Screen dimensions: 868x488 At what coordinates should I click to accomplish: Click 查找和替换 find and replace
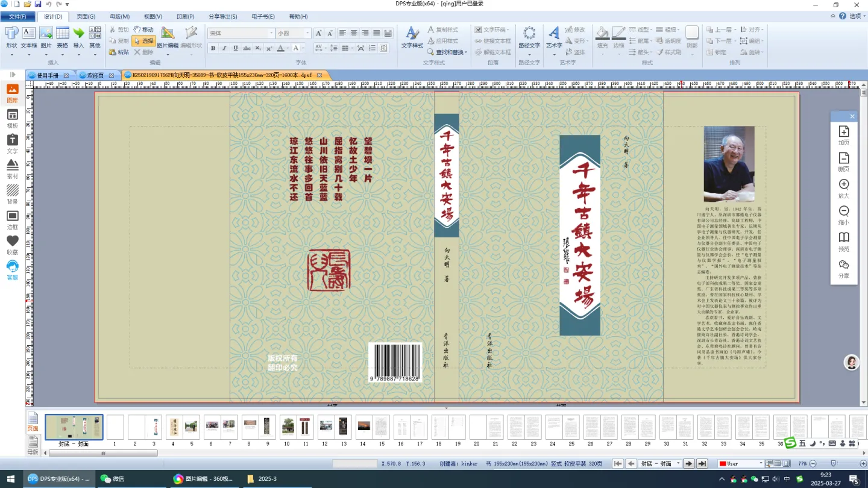pos(447,52)
